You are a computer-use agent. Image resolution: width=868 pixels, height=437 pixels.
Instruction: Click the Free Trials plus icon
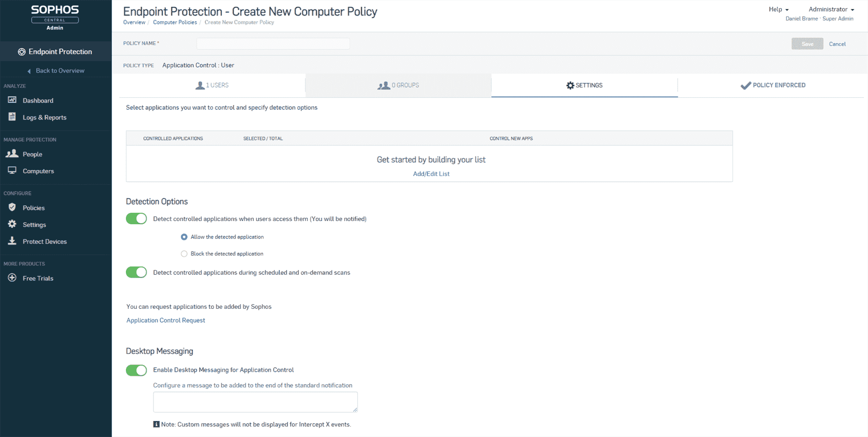tap(12, 278)
